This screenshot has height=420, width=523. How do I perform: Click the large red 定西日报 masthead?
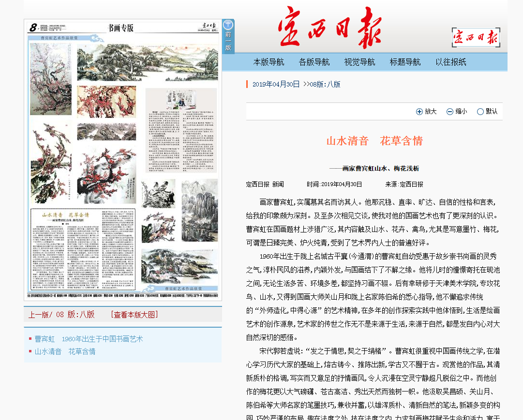point(329,28)
